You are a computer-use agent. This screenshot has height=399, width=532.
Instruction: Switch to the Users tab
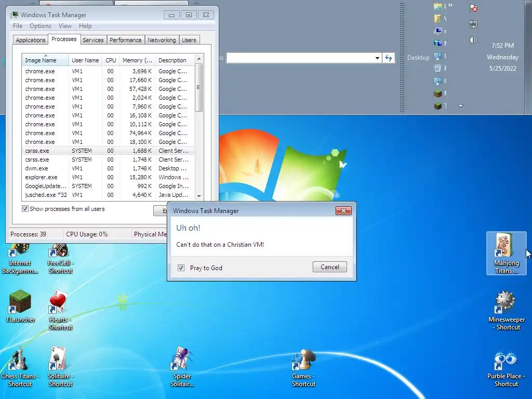pos(189,40)
